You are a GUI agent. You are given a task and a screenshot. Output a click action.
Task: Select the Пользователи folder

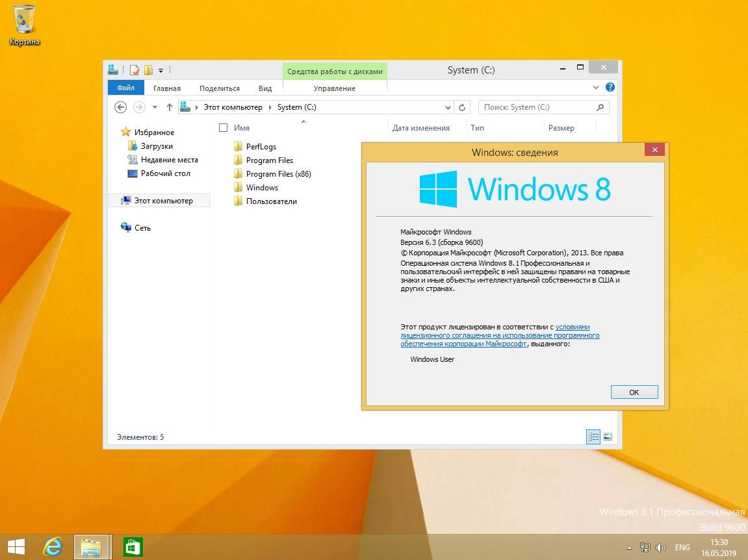(272, 201)
